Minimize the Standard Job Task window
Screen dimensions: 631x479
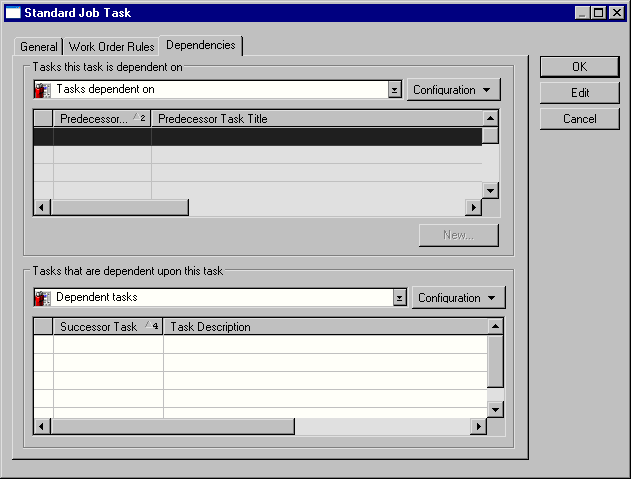(582, 13)
